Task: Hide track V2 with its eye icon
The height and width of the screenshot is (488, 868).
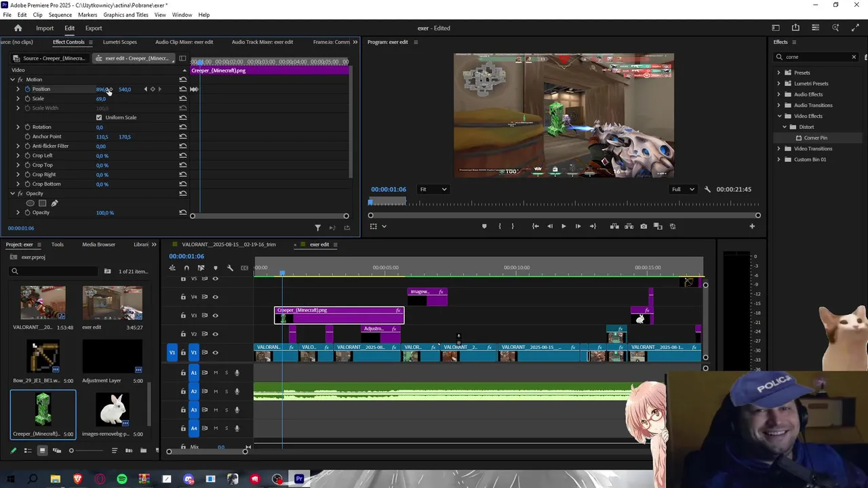Action: pos(216,333)
